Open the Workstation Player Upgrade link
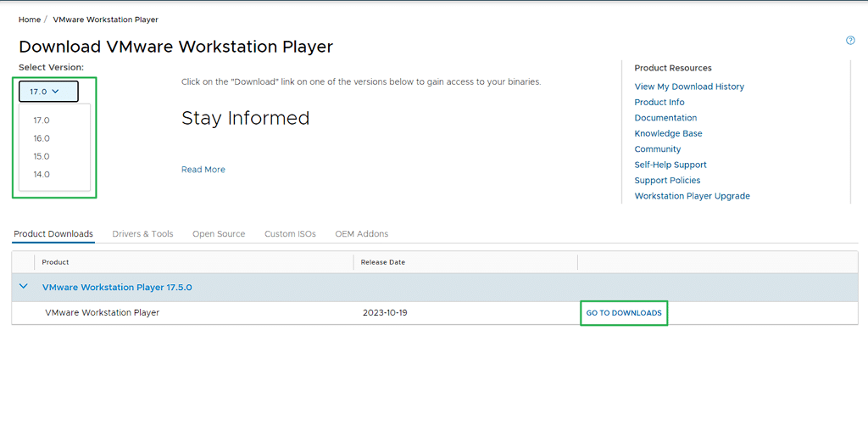Image resolution: width=868 pixels, height=431 pixels. point(692,196)
